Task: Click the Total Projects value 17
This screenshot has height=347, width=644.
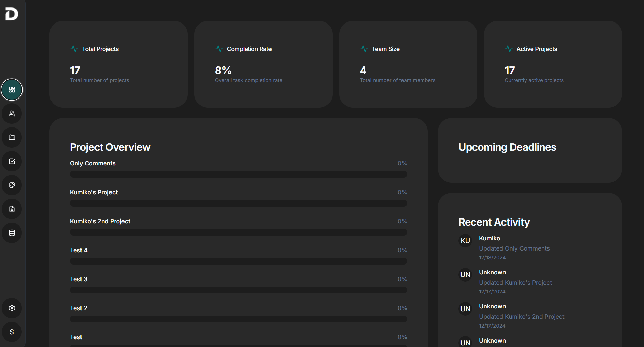Action: point(75,70)
